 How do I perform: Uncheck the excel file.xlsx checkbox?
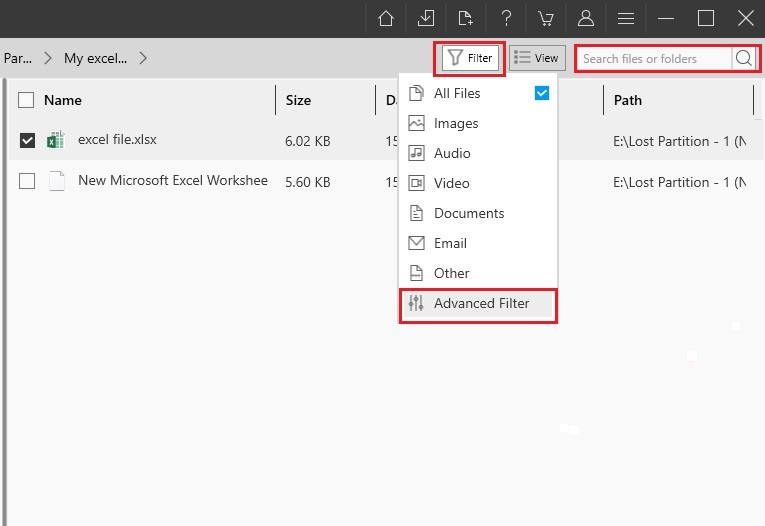click(x=27, y=141)
